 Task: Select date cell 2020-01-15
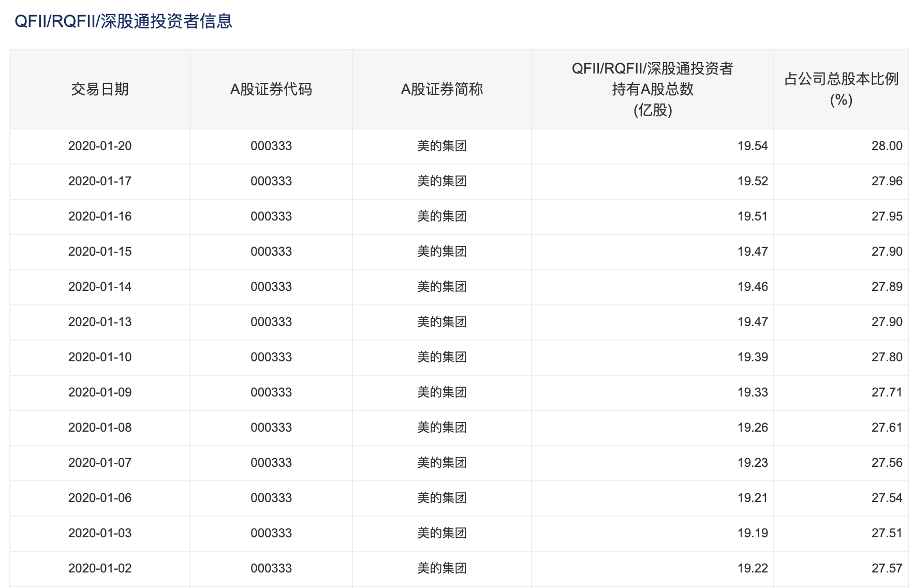[x=100, y=252]
